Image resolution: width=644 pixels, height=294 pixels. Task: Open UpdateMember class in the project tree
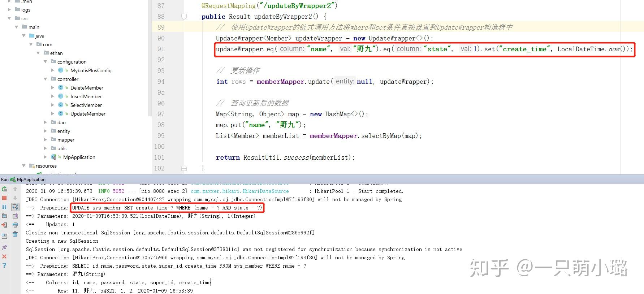click(x=88, y=114)
